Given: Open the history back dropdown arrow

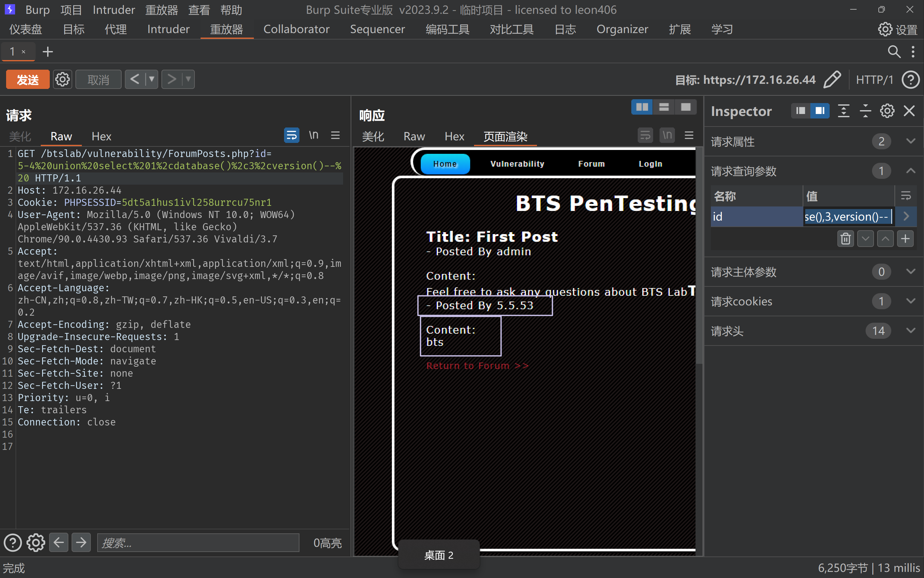Looking at the screenshot, I should click(x=151, y=80).
